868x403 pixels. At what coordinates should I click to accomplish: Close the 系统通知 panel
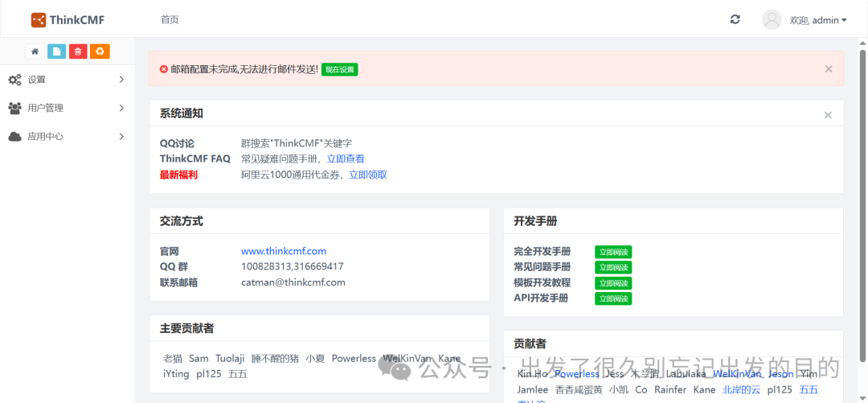[x=828, y=115]
